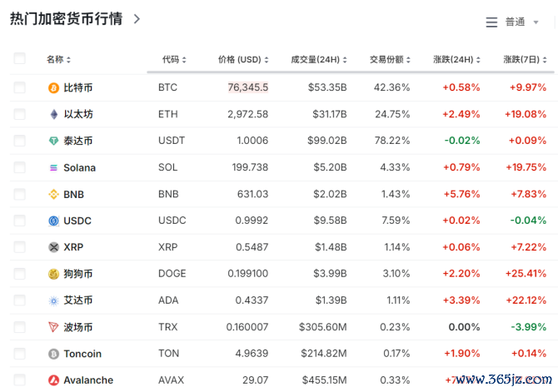This screenshot has height=392, width=558.
Task: Check the box for the BTC row
Action: tap(20, 87)
